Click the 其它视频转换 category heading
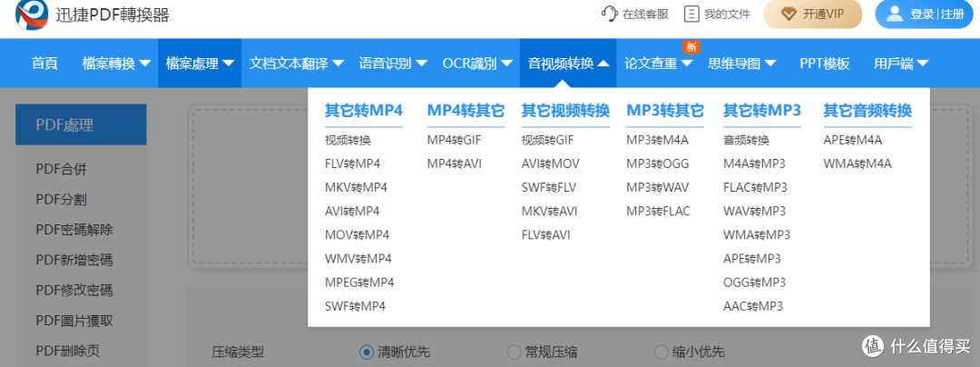Screen dimensions: 980x367 coord(565,111)
